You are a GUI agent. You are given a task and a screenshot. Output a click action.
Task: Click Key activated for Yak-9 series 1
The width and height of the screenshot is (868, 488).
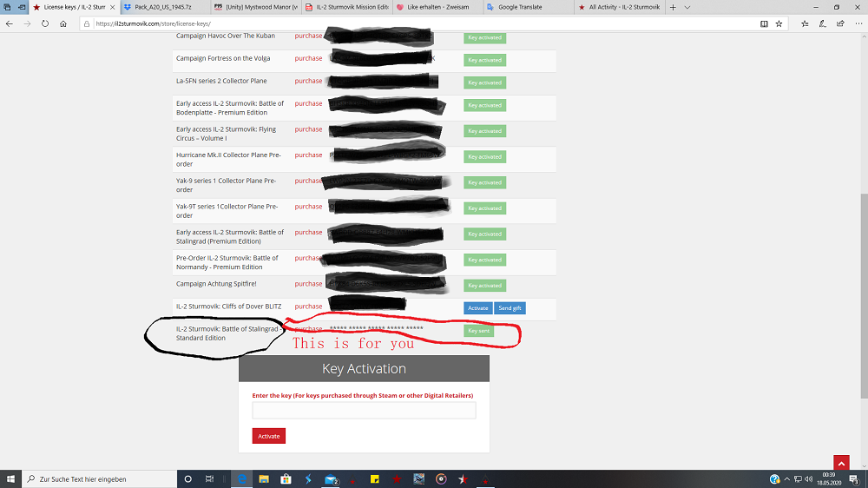484,182
